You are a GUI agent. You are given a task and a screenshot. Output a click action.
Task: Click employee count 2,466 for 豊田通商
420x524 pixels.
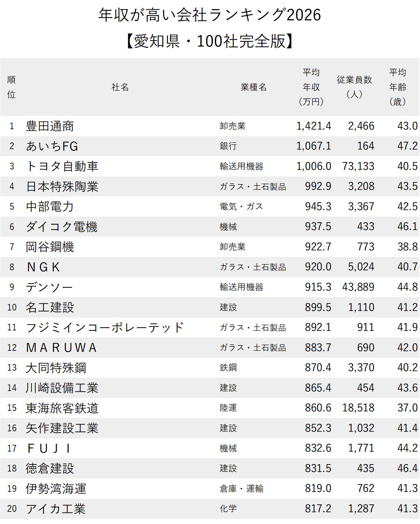361,126
